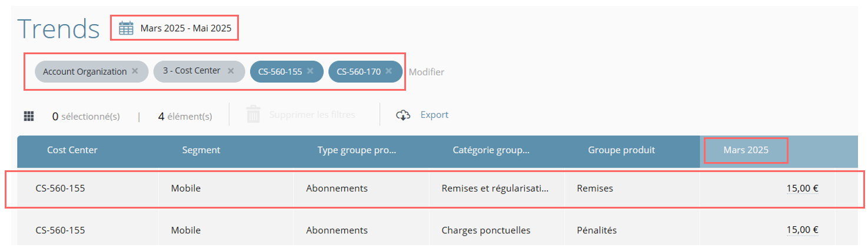The width and height of the screenshot is (868, 251).
Task: Remove the CS-560-155 filter chip
Action: coord(310,71)
